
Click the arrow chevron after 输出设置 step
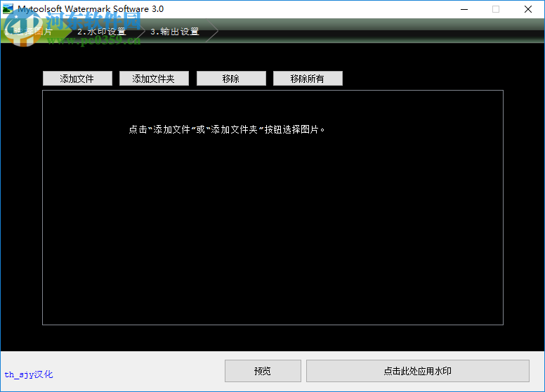pos(213,31)
